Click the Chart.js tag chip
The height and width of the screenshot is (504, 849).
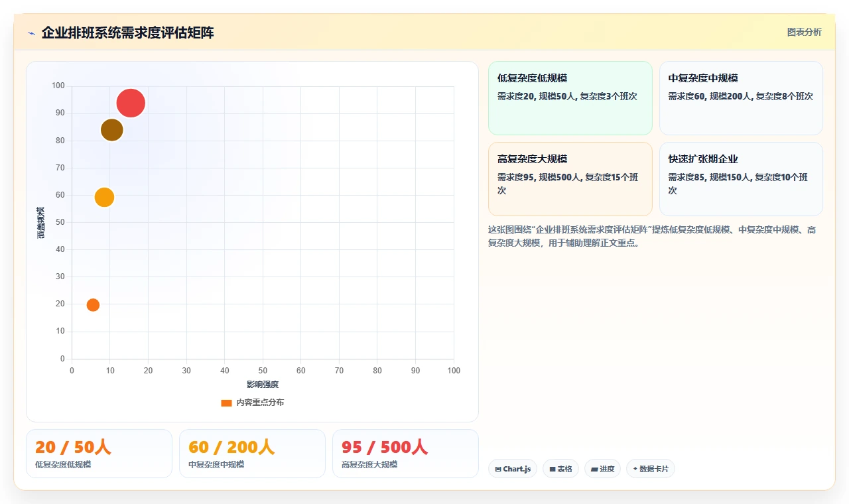(513, 469)
